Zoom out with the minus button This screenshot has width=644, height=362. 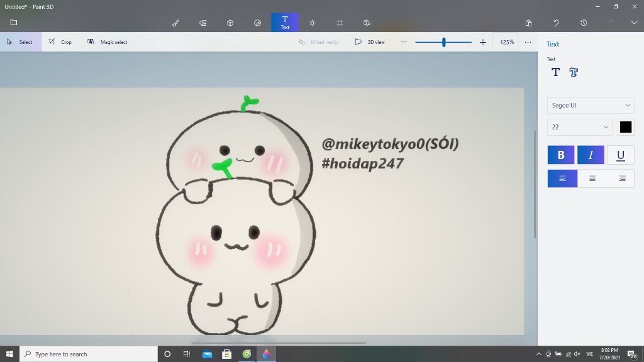(x=404, y=42)
